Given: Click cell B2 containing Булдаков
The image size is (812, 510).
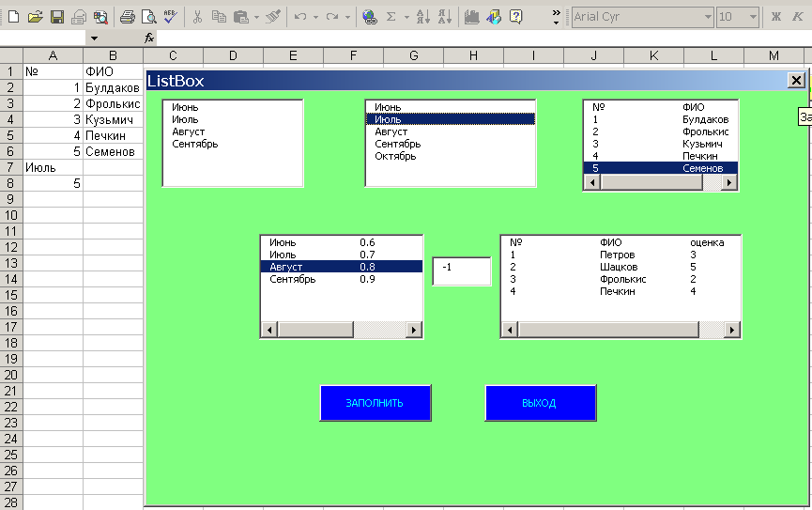Looking at the screenshot, I should point(113,87).
